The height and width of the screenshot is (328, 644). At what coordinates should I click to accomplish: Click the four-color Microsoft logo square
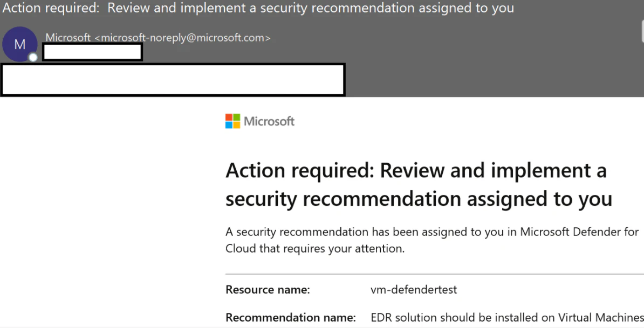[x=233, y=121]
